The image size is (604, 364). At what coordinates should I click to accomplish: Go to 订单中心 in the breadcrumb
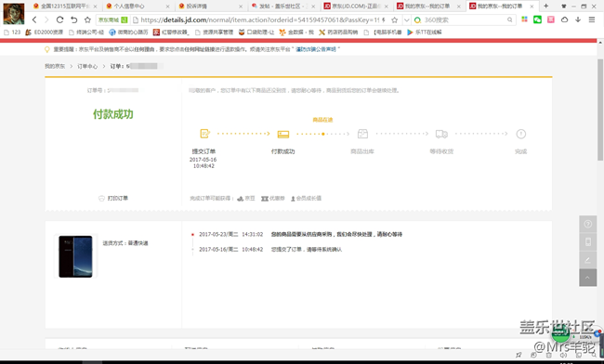coord(87,66)
